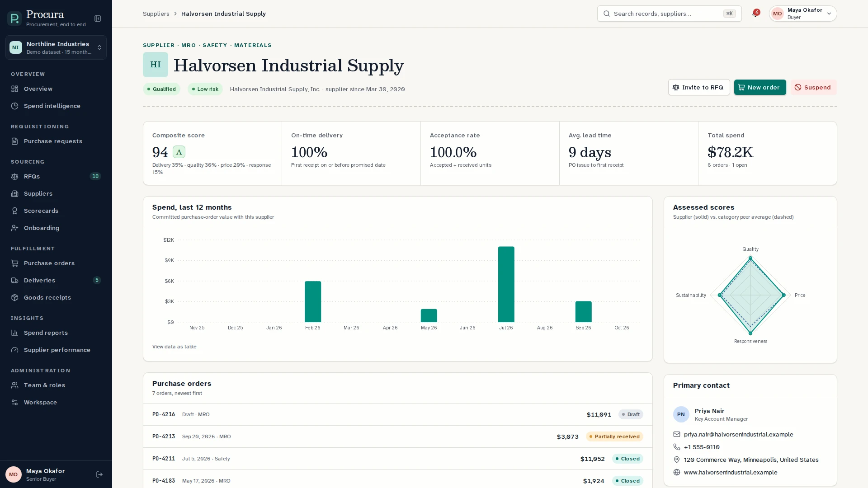Screen dimensions: 868x488
Task: Focus the search records field
Action: click(669, 14)
